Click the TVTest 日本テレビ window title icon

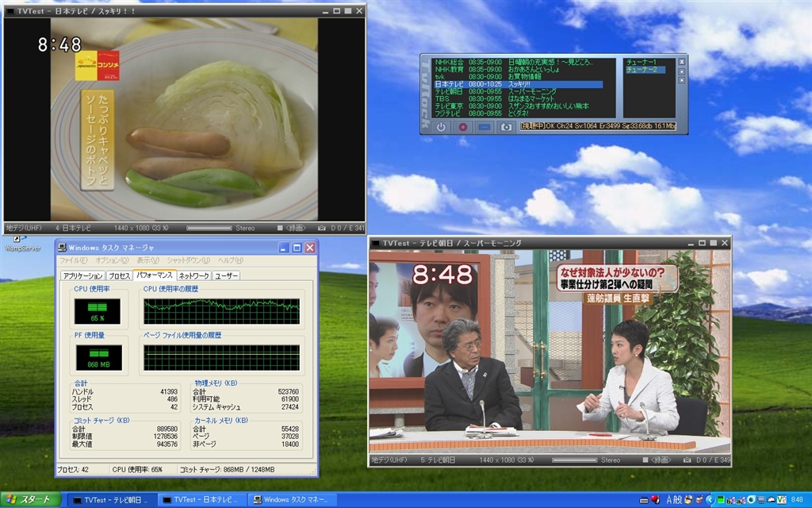click(x=10, y=11)
